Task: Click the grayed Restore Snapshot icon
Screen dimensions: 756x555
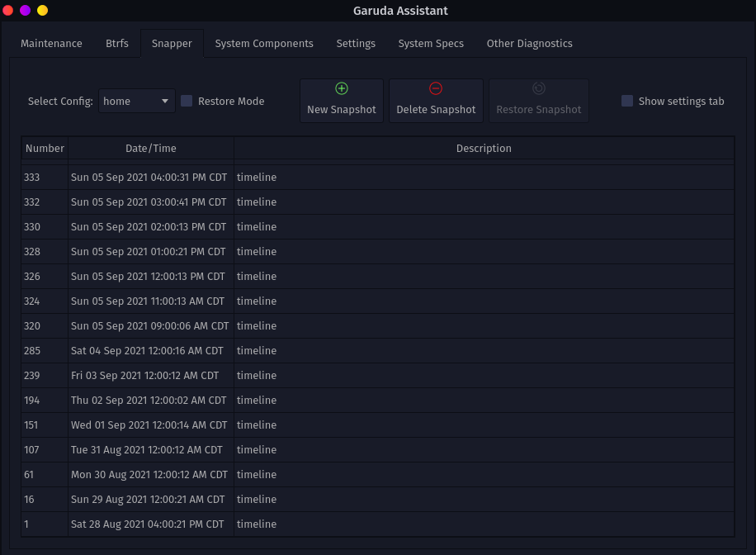Action: (539, 88)
